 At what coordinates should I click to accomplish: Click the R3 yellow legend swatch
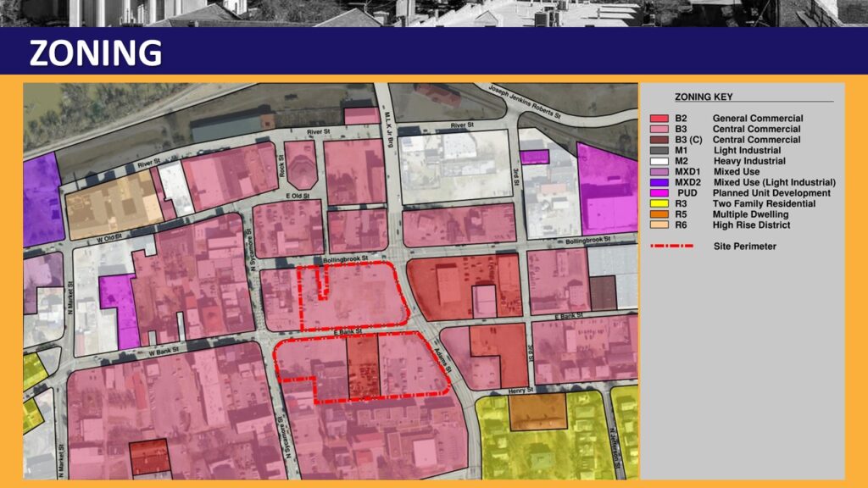[659, 203]
